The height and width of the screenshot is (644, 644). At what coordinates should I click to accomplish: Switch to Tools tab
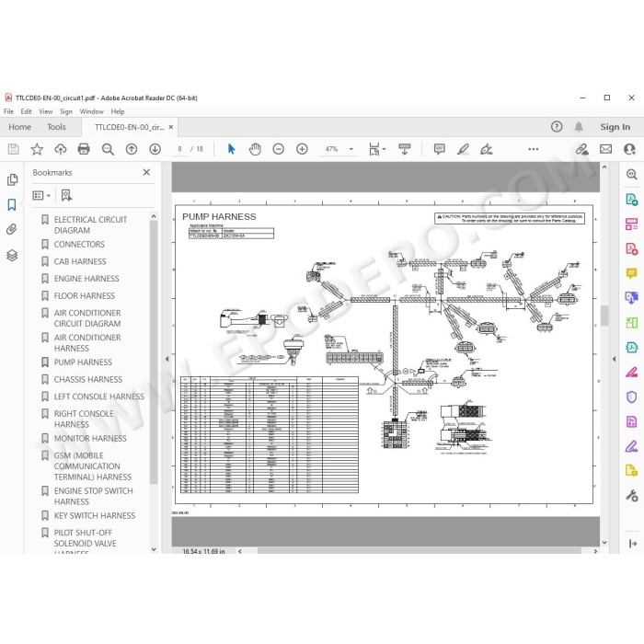coord(56,127)
